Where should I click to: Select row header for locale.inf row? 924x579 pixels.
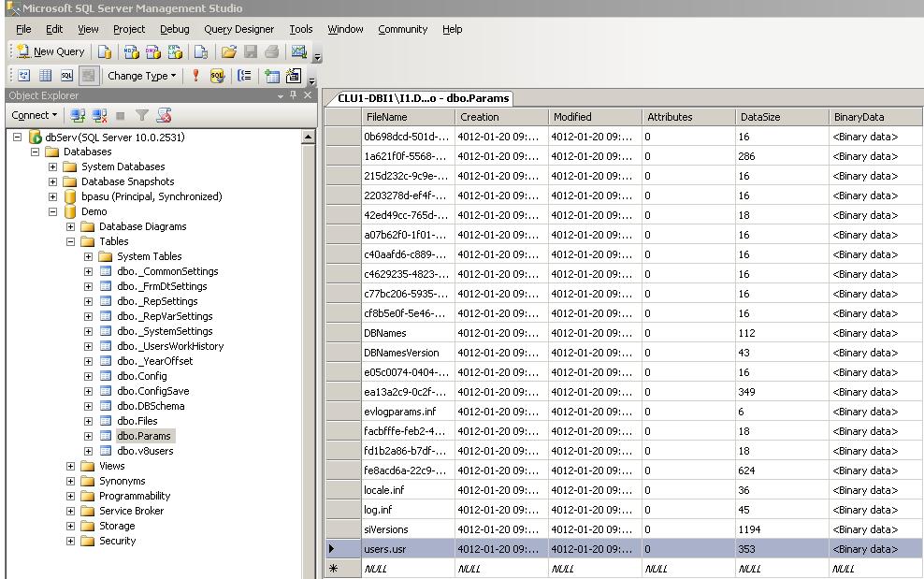(x=343, y=490)
